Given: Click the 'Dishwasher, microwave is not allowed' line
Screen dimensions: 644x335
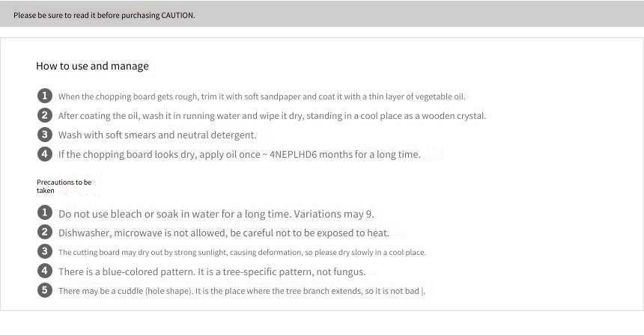Looking at the screenshot, I should (x=224, y=233).
